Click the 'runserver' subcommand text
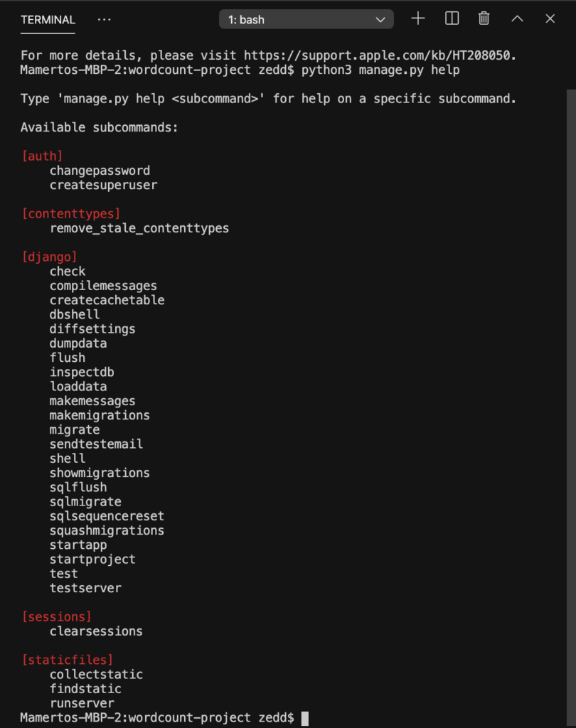Screen dimensions: 576x728 82,703
